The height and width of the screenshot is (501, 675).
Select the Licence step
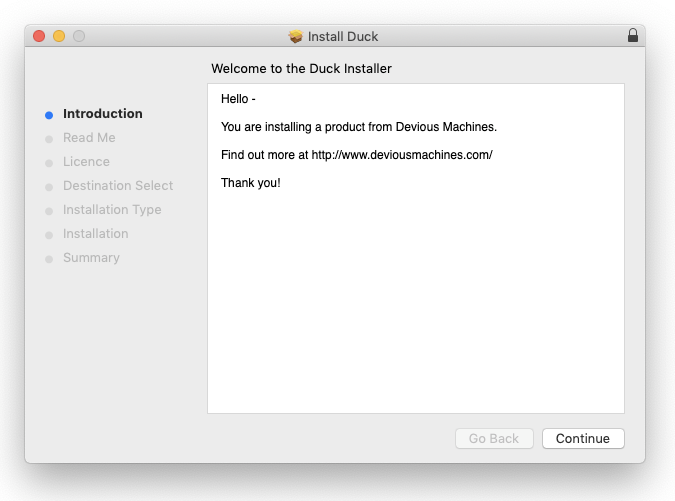click(86, 162)
